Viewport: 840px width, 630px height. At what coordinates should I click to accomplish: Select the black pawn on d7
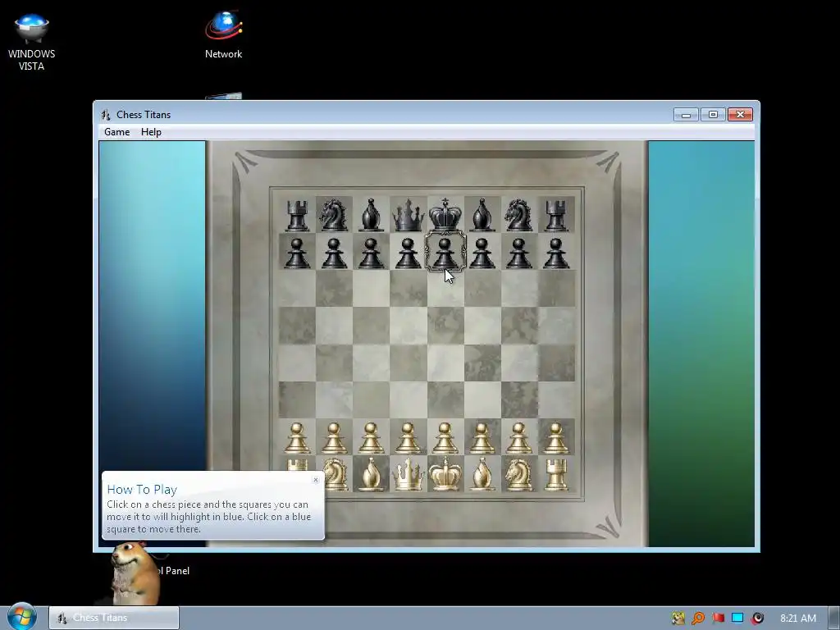(409, 253)
